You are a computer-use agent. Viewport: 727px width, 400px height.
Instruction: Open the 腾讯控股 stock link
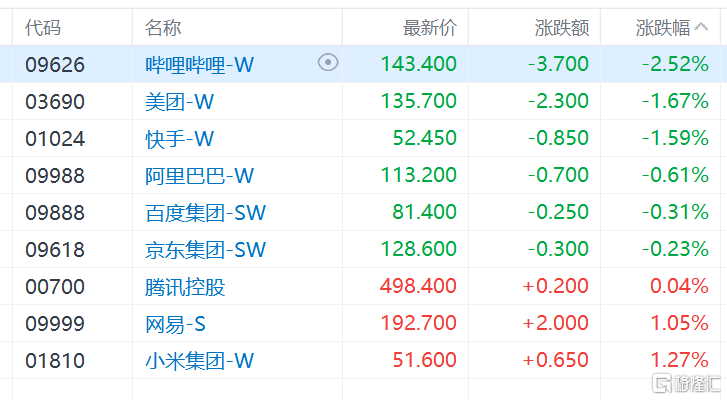[185, 287]
